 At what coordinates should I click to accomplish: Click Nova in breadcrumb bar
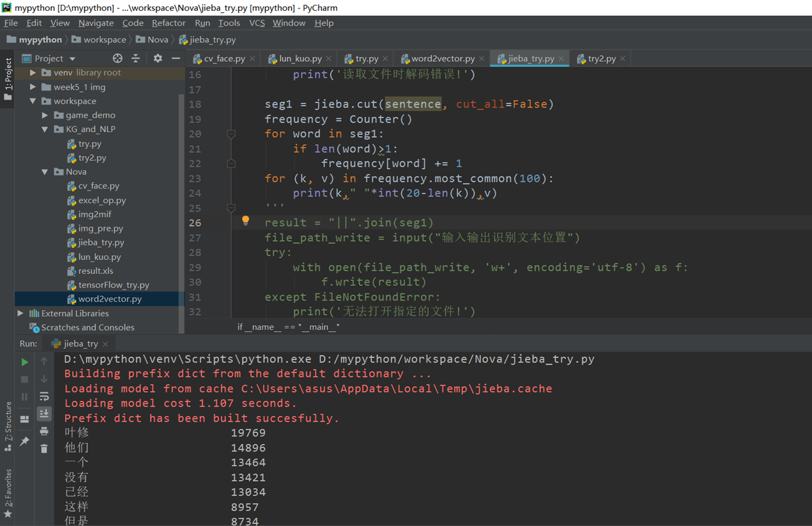coord(152,39)
